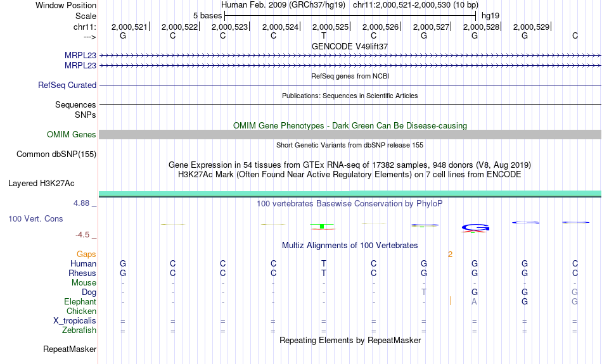Screen dimensions: 602x364
Task: Click the hg19 label beside scale bar
Action: (490, 16)
